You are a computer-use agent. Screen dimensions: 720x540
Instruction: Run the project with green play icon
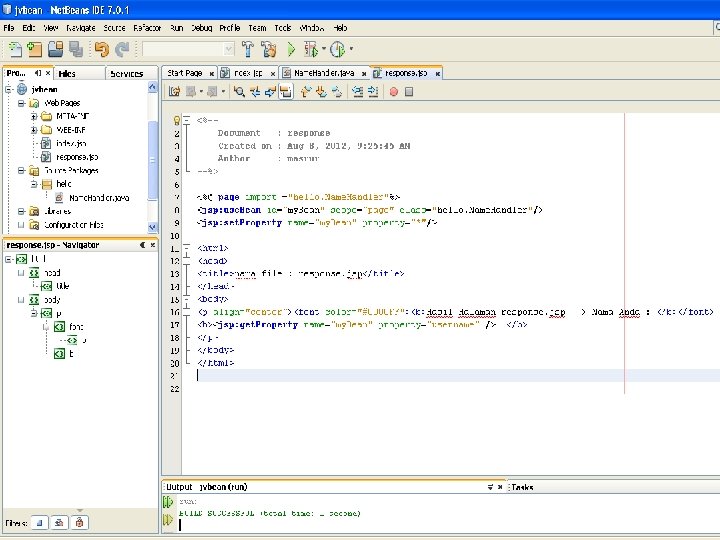tap(291, 49)
